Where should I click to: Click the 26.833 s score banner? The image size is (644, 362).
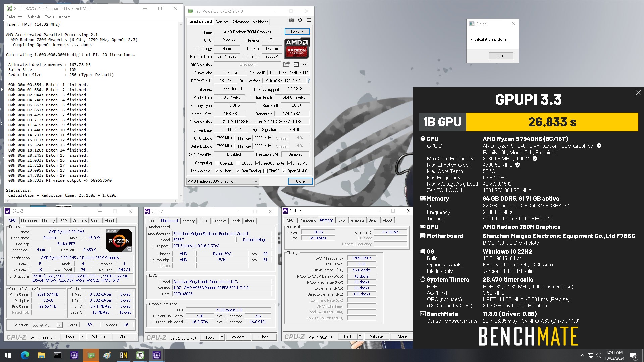pos(552,122)
